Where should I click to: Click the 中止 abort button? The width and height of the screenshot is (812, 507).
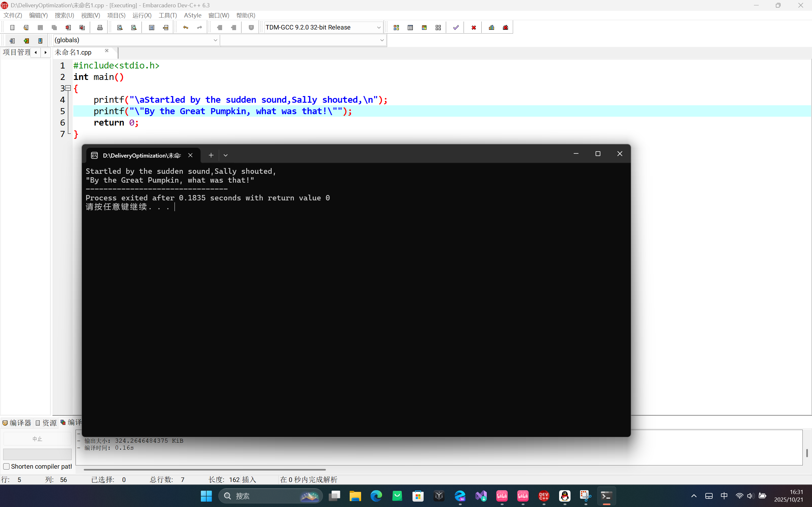pyautogui.click(x=37, y=439)
